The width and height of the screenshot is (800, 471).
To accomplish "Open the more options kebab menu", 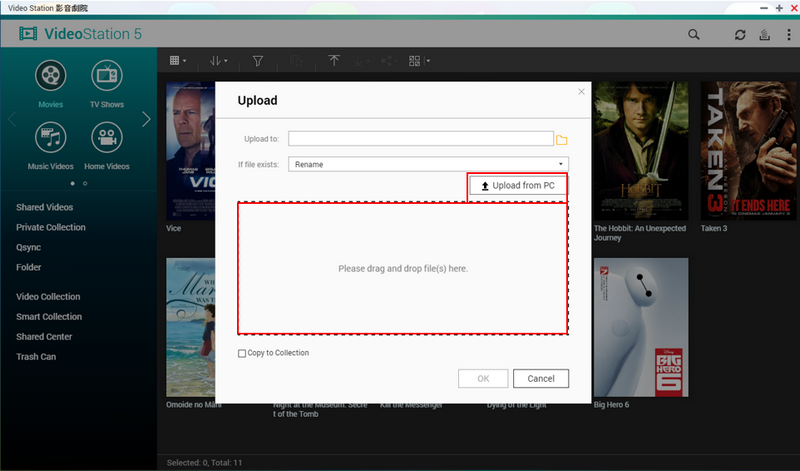I will (x=789, y=34).
